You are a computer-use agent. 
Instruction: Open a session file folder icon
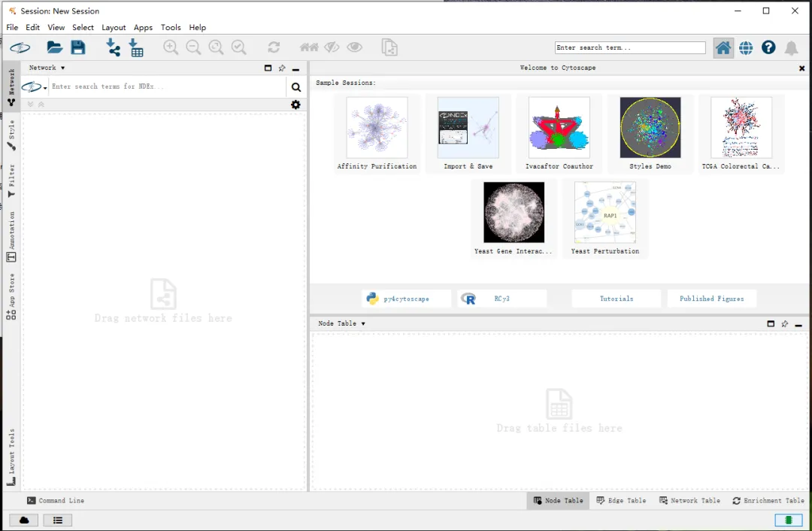54,47
